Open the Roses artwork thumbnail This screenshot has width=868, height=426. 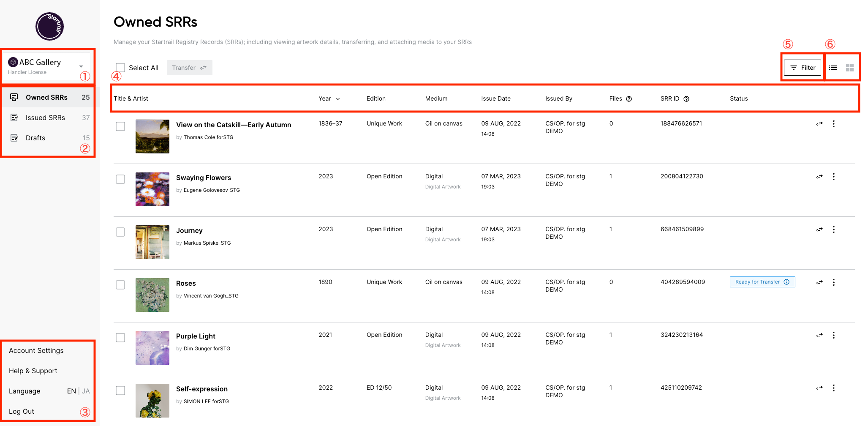(x=152, y=295)
